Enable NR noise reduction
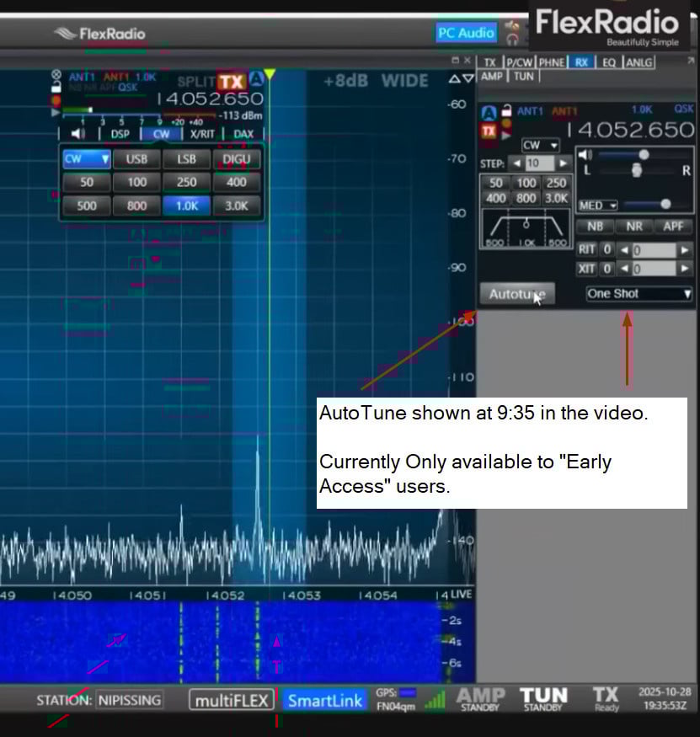The height and width of the screenshot is (737, 700). 634,227
